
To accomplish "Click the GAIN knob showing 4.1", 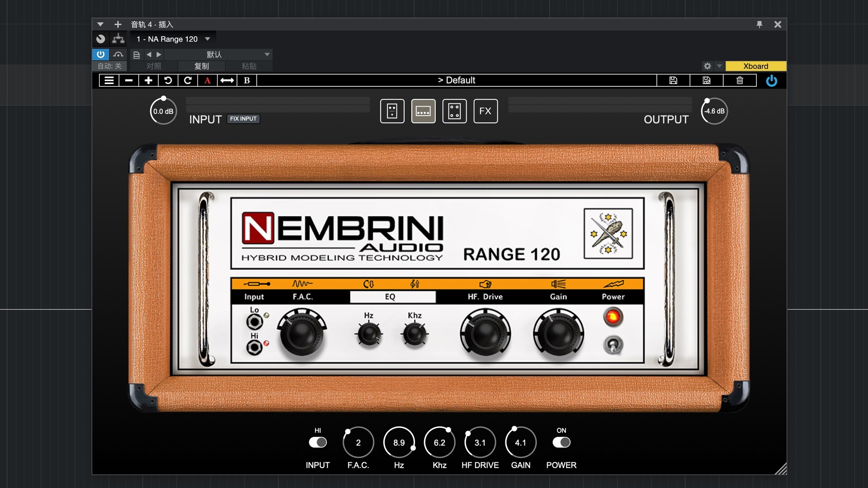I will coord(521,443).
